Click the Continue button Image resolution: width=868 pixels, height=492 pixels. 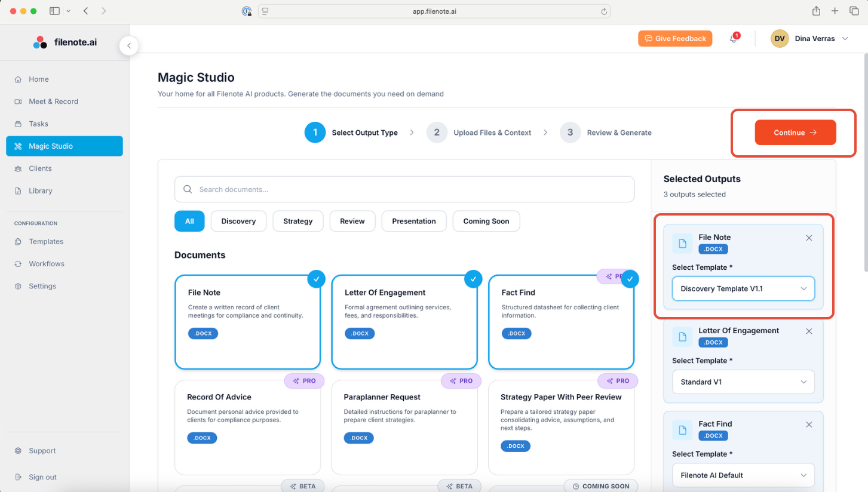(x=795, y=133)
